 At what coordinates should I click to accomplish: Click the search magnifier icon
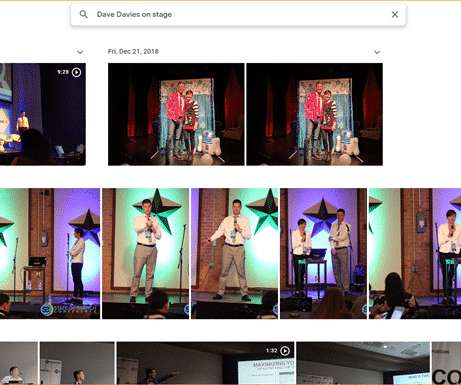(84, 14)
